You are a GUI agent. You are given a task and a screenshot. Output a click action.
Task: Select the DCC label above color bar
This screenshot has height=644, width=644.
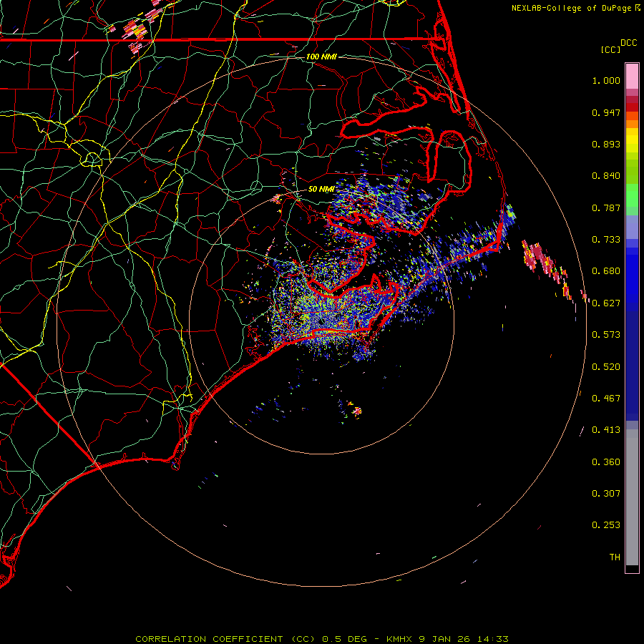628,43
